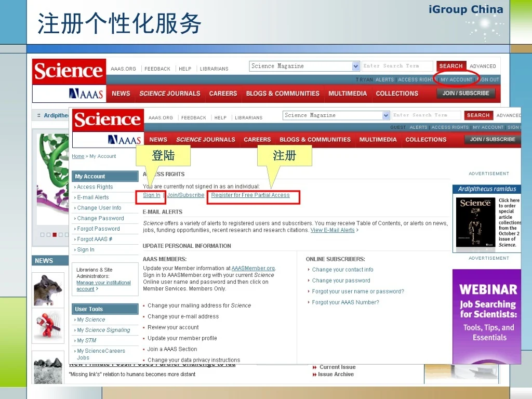Type in the Enter Search Term field
The height and width of the screenshot is (399, 532).
tap(425, 115)
